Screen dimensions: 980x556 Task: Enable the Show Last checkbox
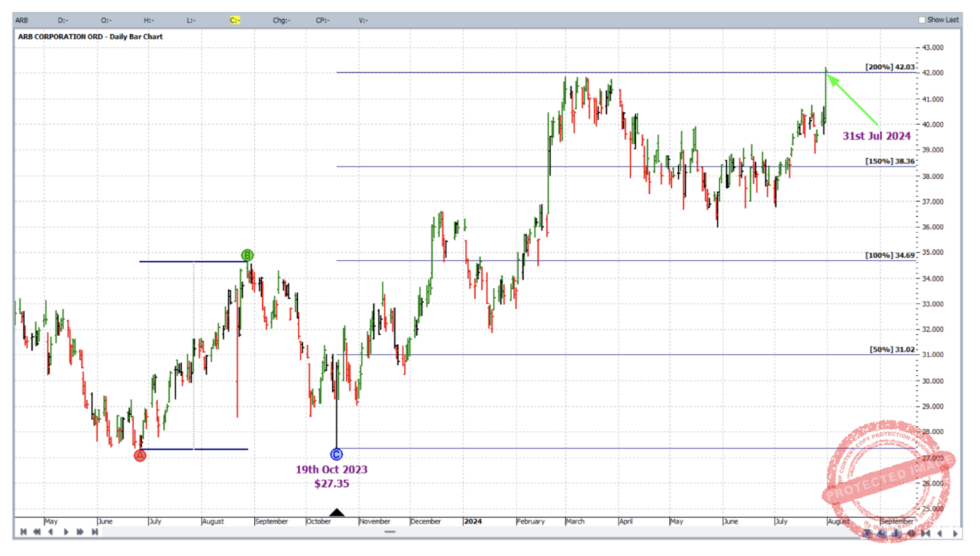coord(922,20)
